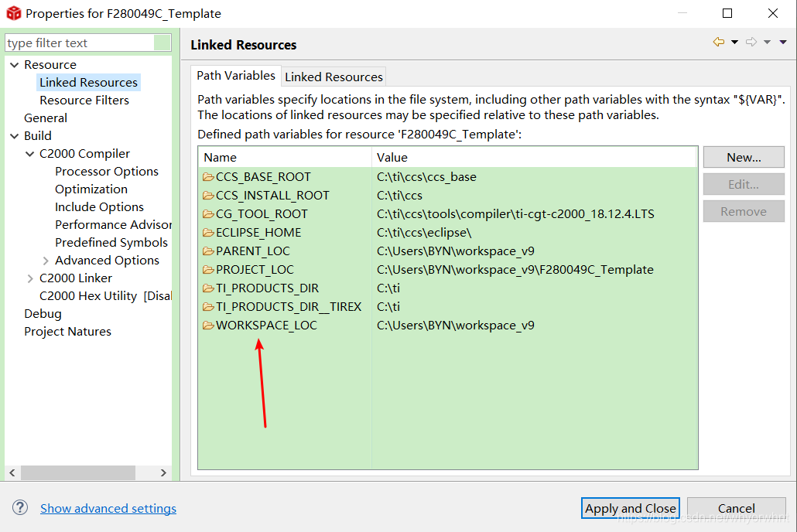Click the WORKSPACE_LOC folder icon
The height and width of the screenshot is (532, 797).
(208, 326)
